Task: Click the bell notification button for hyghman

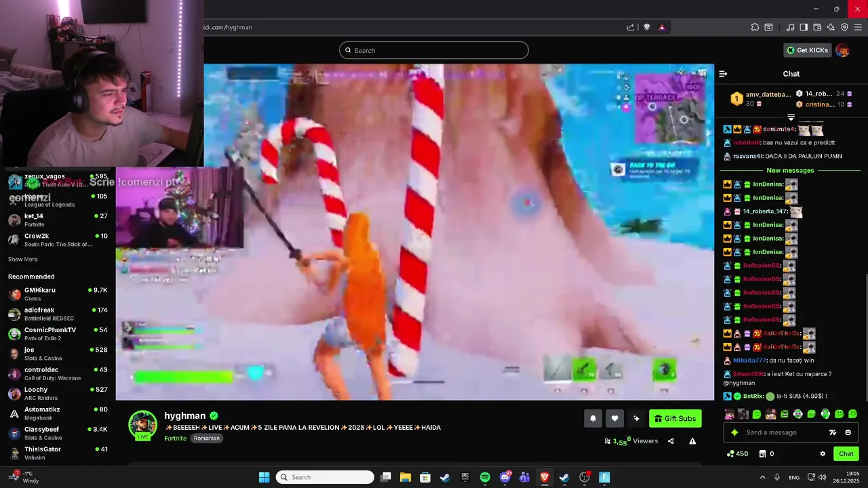Action: coord(593,418)
